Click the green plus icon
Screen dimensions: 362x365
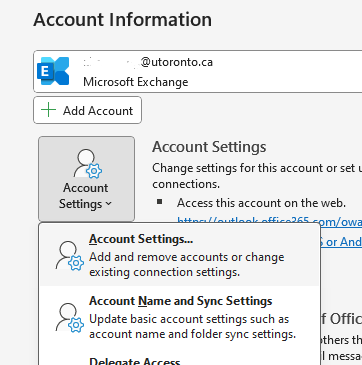[49, 110]
